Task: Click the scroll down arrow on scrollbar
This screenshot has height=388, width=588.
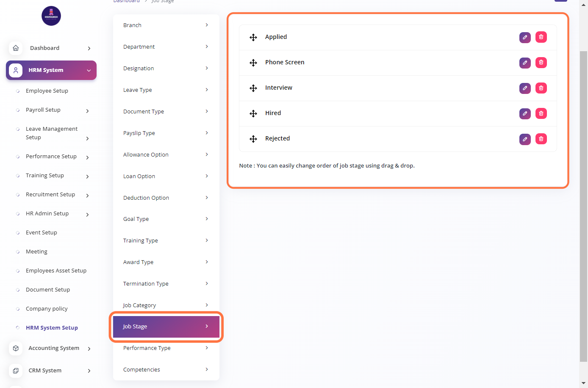Action: click(x=583, y=383)
